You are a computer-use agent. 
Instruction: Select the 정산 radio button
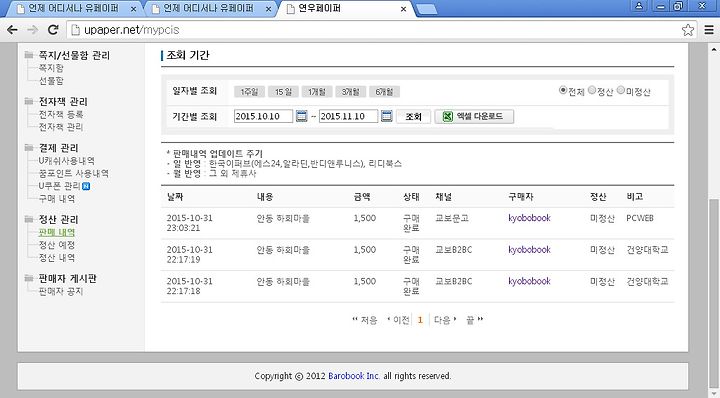pos(592,90)
